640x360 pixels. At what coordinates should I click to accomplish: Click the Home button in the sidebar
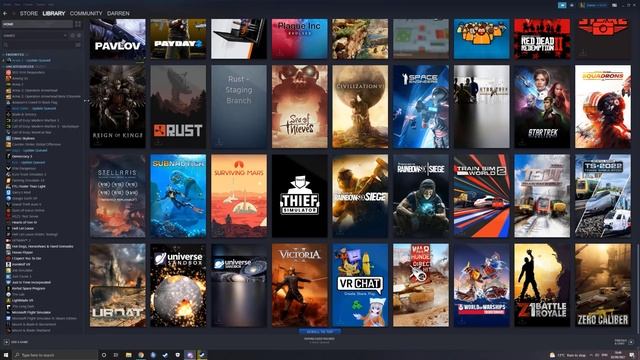pos(37,24)
